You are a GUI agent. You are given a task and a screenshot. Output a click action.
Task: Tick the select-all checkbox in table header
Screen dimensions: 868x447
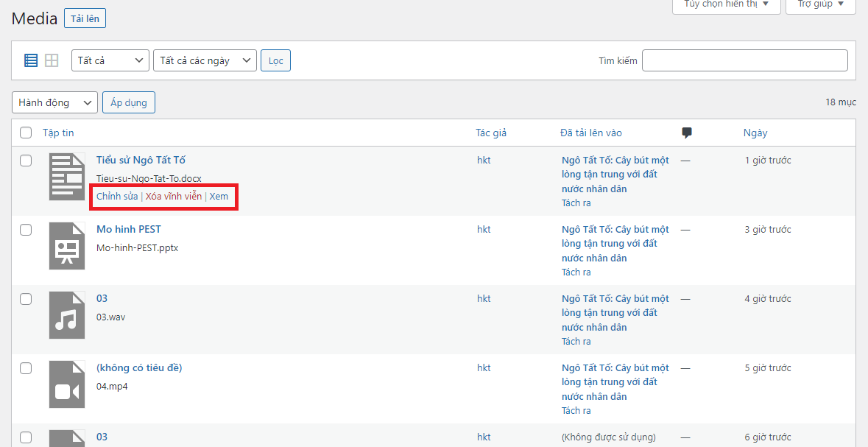(x=26, y=133)
